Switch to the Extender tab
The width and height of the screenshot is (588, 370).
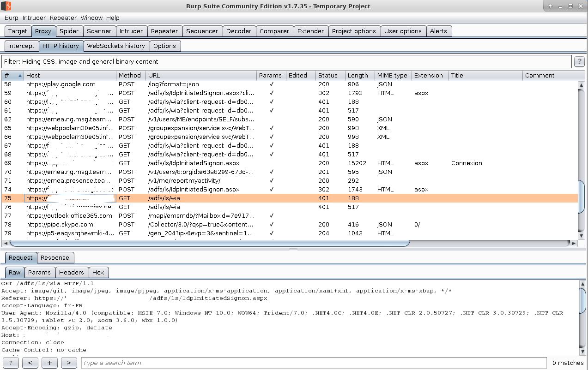[310, 31]
